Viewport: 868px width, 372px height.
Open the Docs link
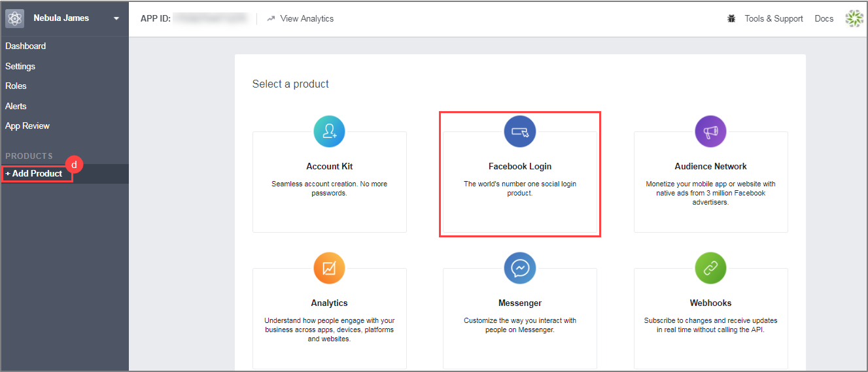(x=824, y=18)
